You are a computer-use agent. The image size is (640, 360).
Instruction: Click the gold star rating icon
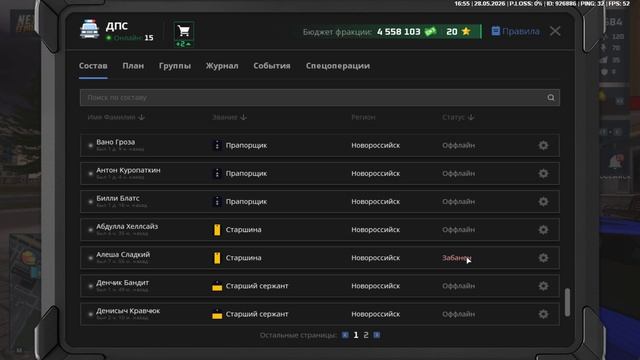466,31
